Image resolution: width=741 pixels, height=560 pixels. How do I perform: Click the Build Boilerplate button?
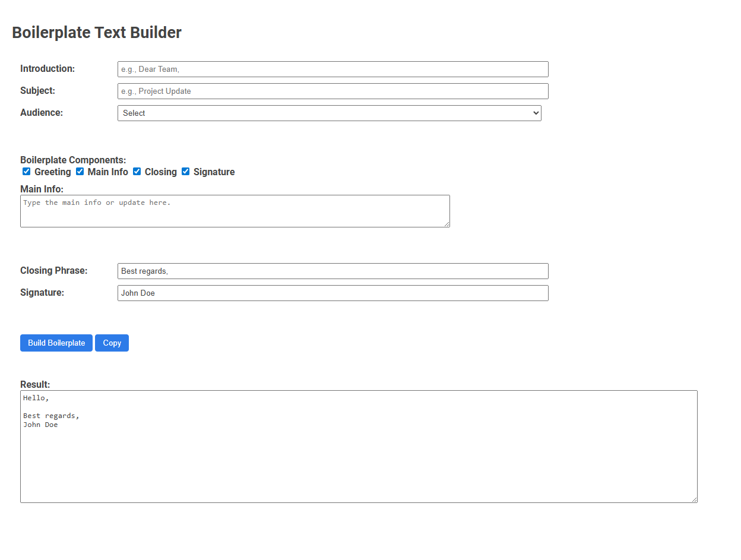(x=56, y=343)
